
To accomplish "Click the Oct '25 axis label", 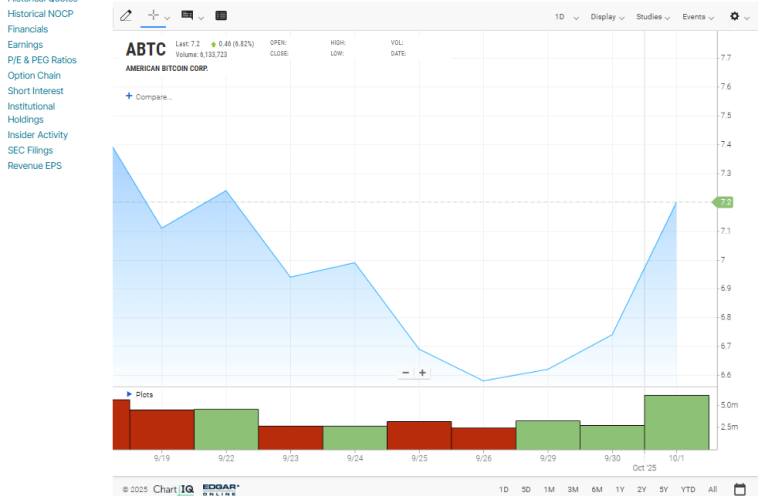I will tap(644, 468).
